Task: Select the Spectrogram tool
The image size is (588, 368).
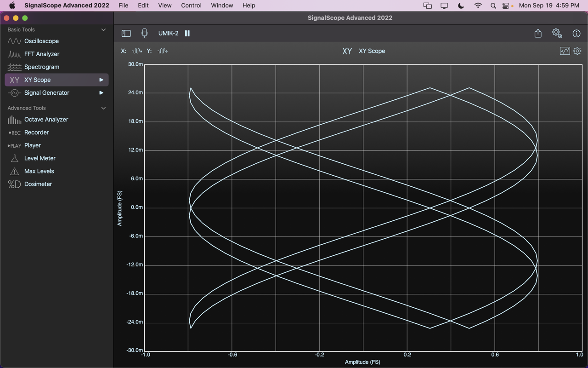Action: [x=57, y=67]
